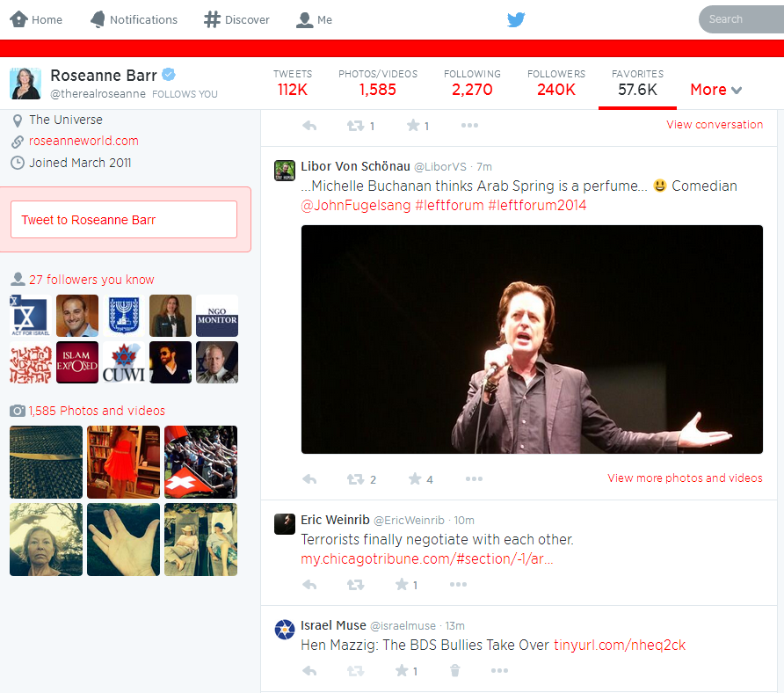Retweet the tweet with View conversation
Viewport: 784px width, 693px height.
pos(355,126)
